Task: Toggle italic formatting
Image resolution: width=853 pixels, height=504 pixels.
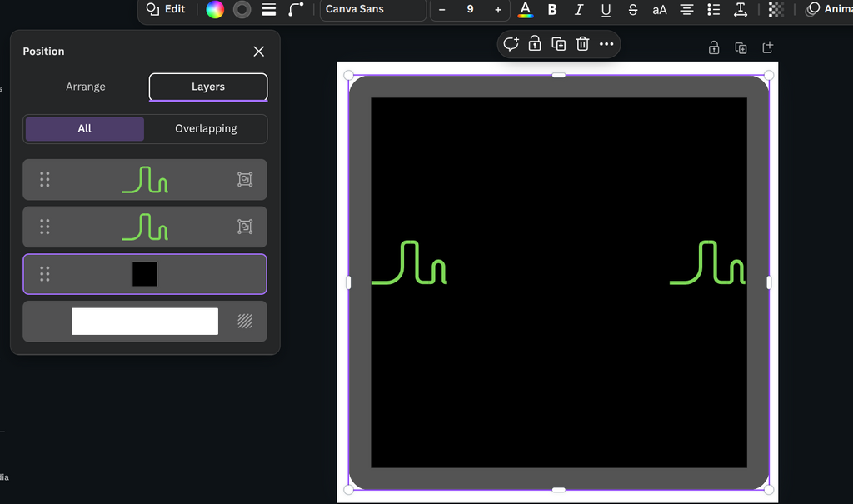Action: tap(579, 10)
